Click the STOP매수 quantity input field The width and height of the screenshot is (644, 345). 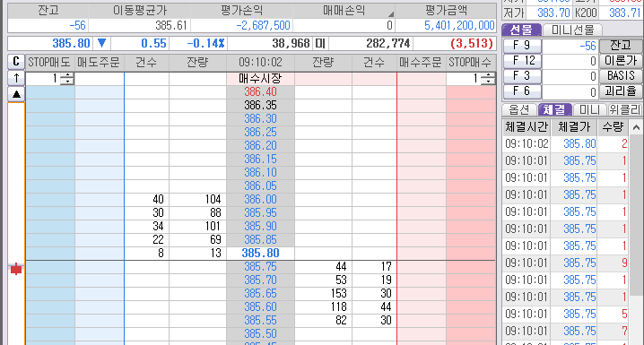coord(464,78)
